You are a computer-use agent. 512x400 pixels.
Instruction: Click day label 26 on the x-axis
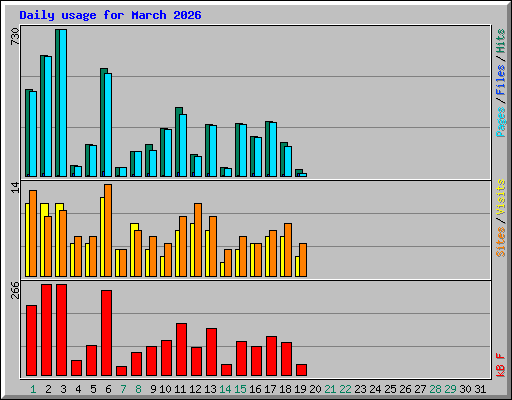tap(405, 389)
